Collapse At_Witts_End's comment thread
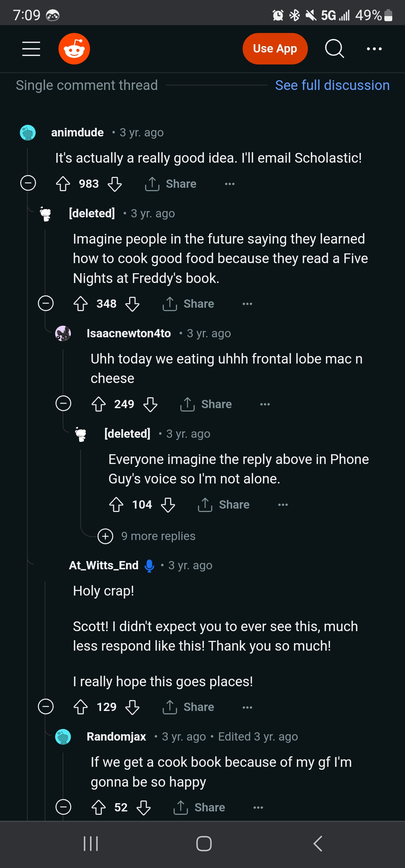This screenshot has height=868, width=405. coord(46,707)
